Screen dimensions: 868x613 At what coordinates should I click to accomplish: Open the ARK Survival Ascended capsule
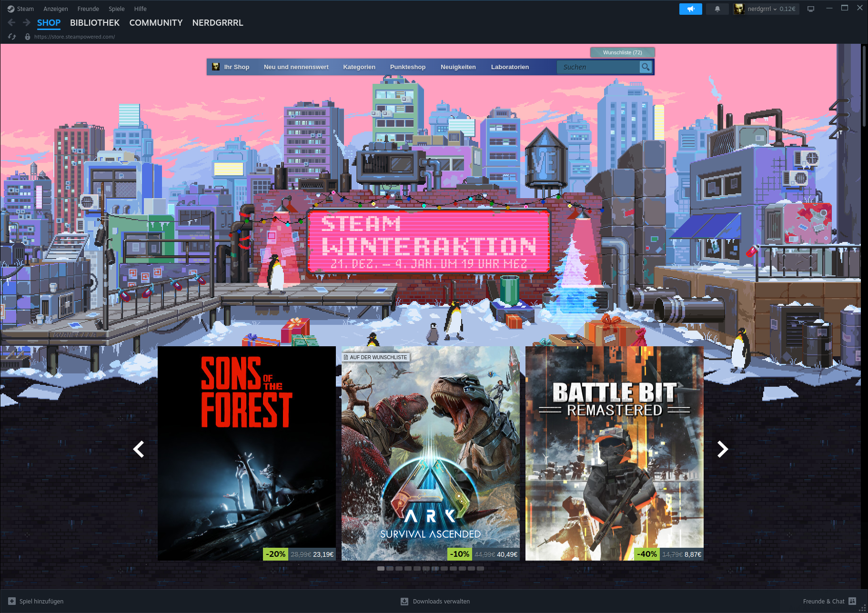(x=431, y=453)
